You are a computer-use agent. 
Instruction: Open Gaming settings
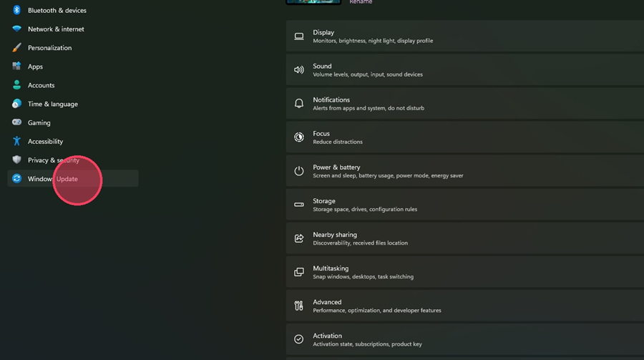click(x=73, y=122)
